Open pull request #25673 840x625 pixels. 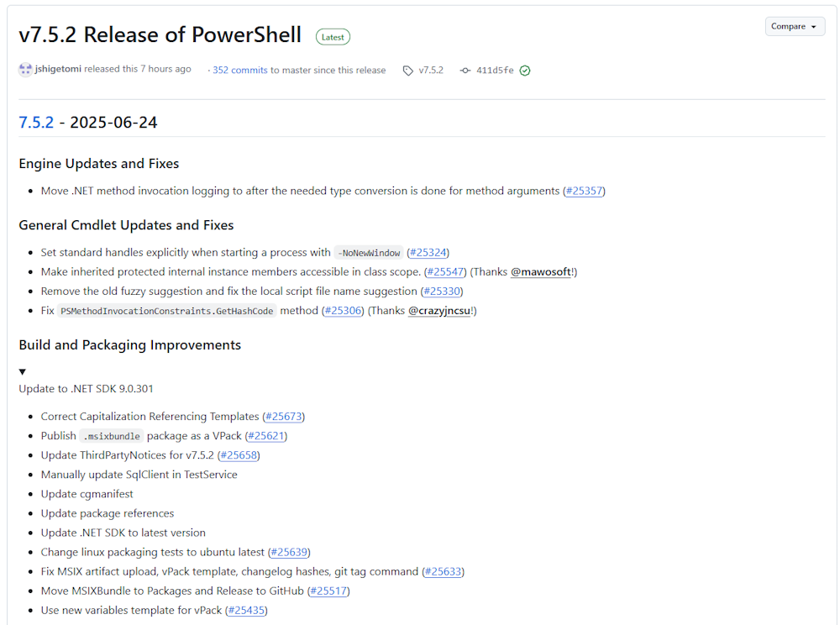284,416
